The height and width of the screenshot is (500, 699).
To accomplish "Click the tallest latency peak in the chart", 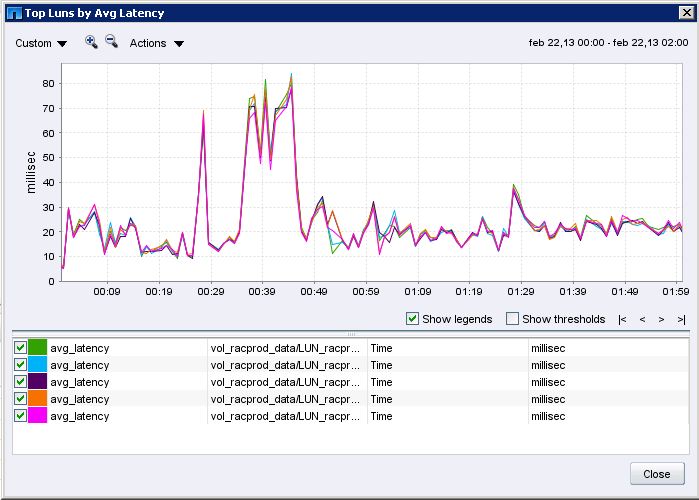I will (290, 76).
